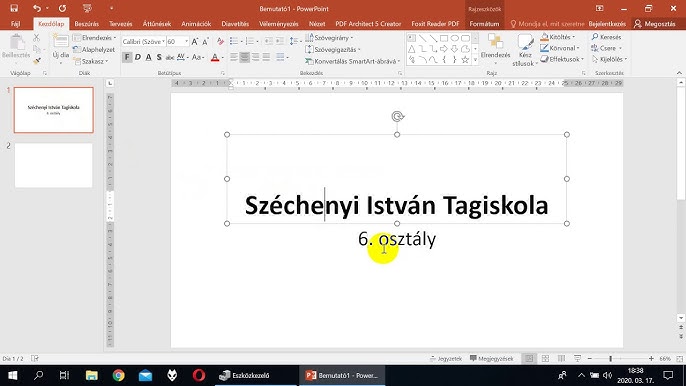This screenshot has height=386, width=686.
Task: Open the Kitöltés shape fill dropdown
Action: point(558,37)
